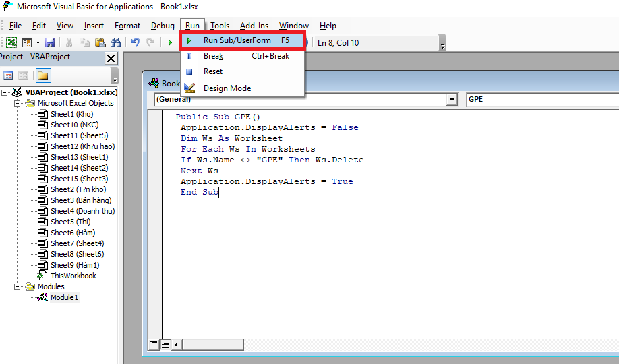Screen dimensions: 619x364
Task: Open Find with the binoculars icon
Action: 116,42
